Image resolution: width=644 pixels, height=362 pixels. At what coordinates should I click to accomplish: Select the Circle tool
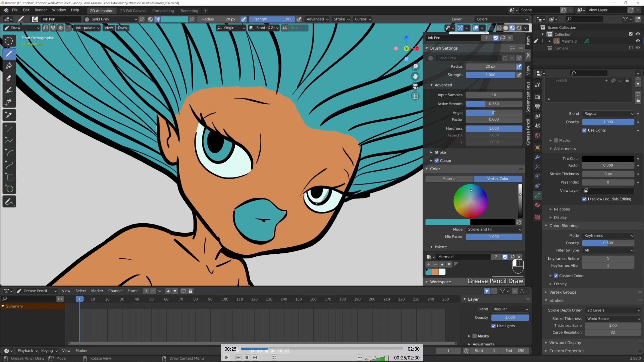9,189
